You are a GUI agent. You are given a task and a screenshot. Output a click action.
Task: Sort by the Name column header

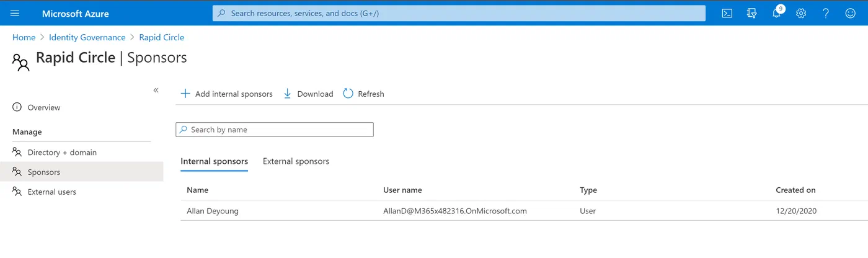(198, 190)
